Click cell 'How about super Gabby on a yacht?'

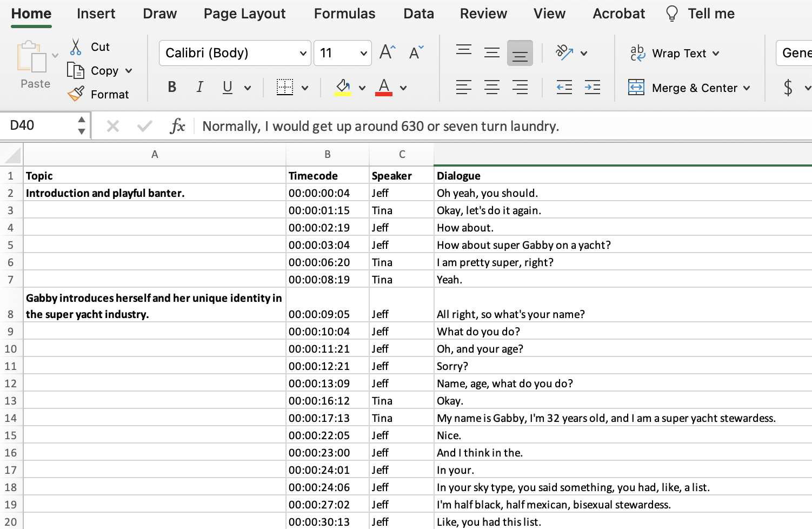click(x=623, y=245)
